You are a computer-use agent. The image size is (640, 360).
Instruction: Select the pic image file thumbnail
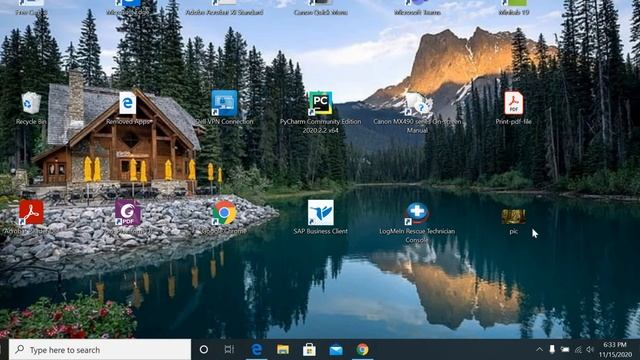point(513,216)
